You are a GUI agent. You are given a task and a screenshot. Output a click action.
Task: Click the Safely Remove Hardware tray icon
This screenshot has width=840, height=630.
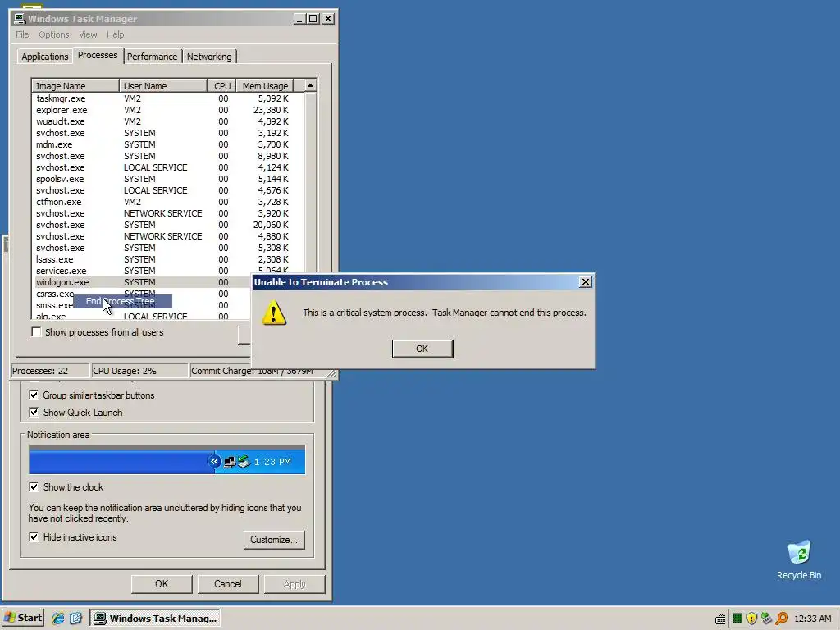[x=766, y=619]
